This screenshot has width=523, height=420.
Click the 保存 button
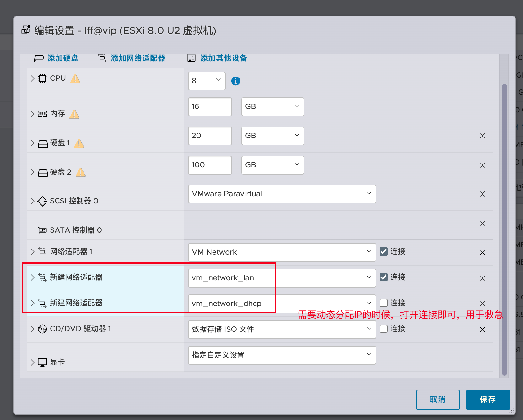click(x=488, y=400)
